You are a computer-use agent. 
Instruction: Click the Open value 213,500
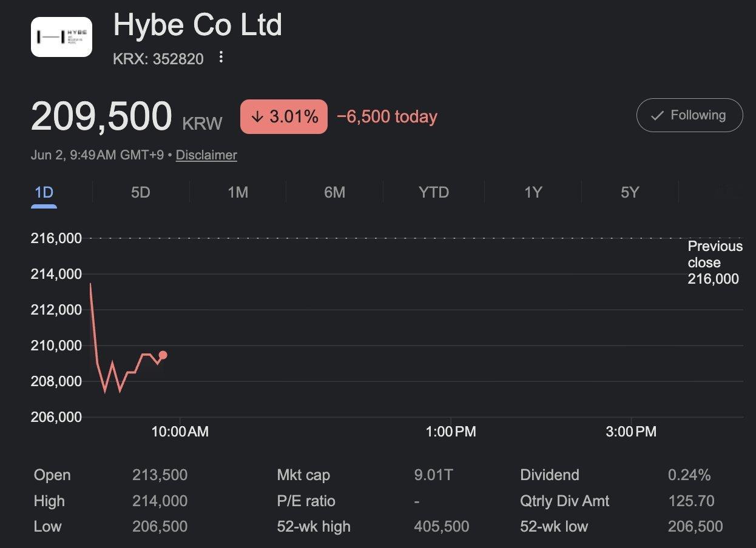(x=160, y=475)
